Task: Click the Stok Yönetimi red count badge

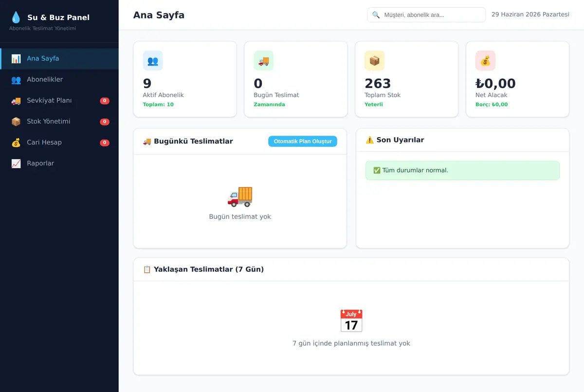Action: (x=105, y=122)
